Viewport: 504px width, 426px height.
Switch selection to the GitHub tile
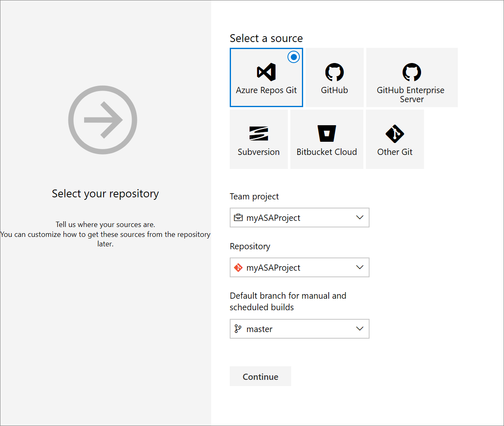[x=334, y=77]
